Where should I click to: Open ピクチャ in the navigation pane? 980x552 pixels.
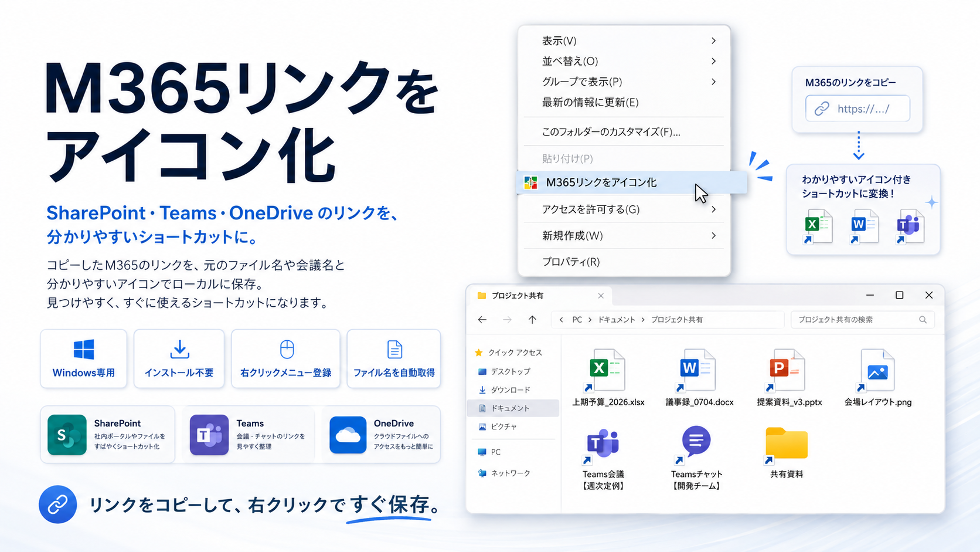(x=498, y=426)
